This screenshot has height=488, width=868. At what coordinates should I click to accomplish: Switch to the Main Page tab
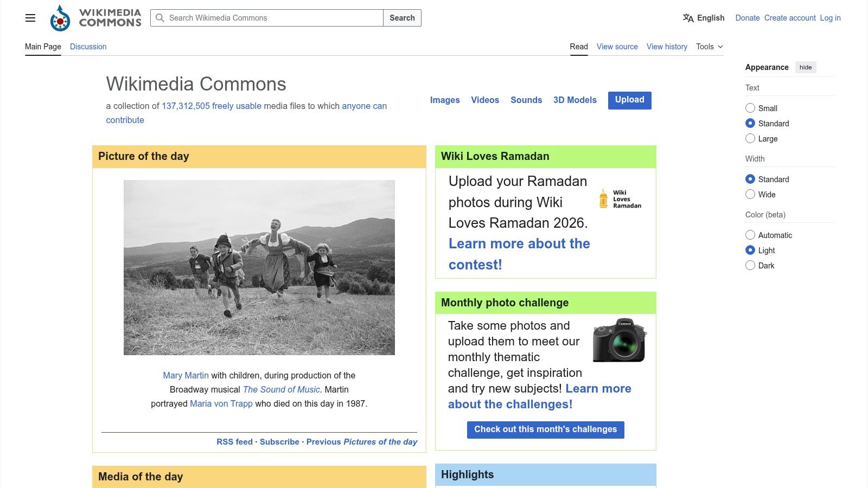point(43,47)
